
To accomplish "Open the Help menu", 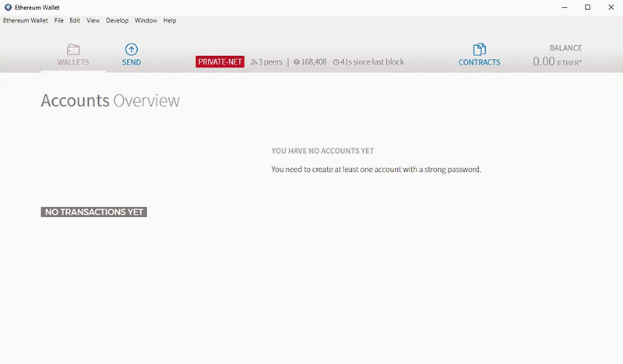I will (170, 20).
